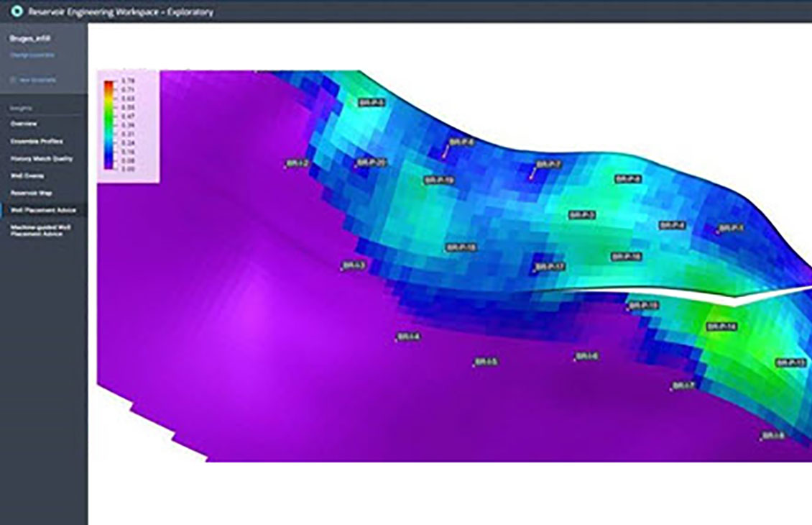The height and width of the screenshot is (525, 812).
Task: Click the New Scenario icon
Action: pos(13,80)
